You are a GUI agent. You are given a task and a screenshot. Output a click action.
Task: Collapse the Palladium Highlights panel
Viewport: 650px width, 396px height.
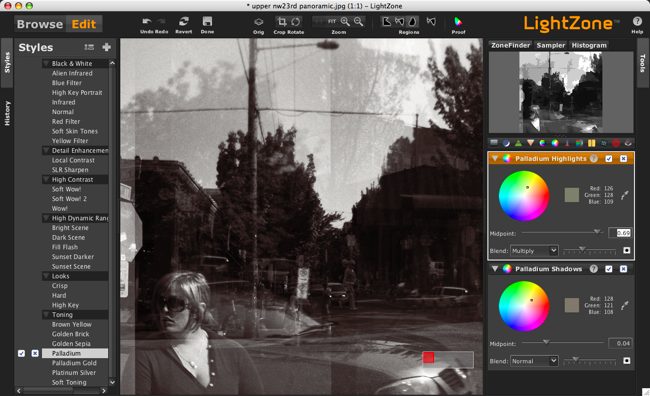[x=495, y=158]
